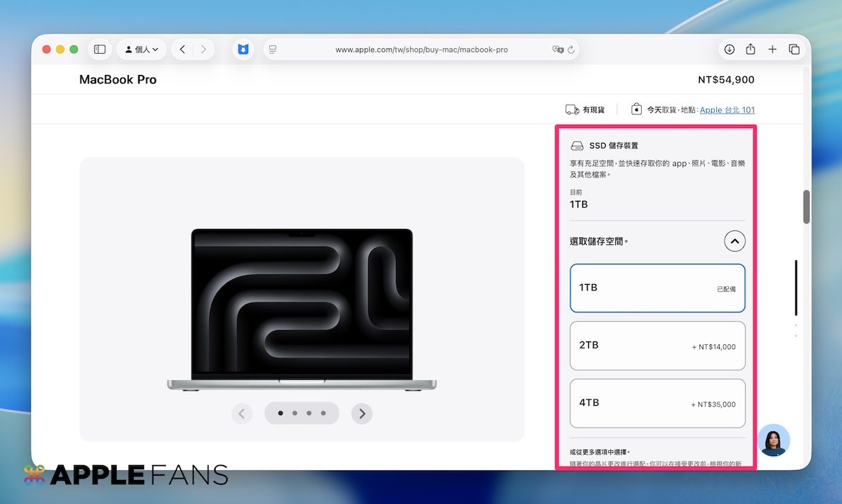842x504 pixels.
Task: Open the Share menu
Action: pyautogui.click(x=751, y=49)
